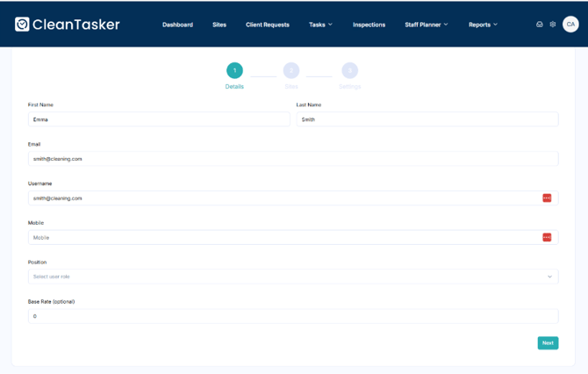Image resolution: width=588 pixels, height=374 pixels.
Task: Open the settings gear icon
Action: pyautogui.click(x=553, y=25)
